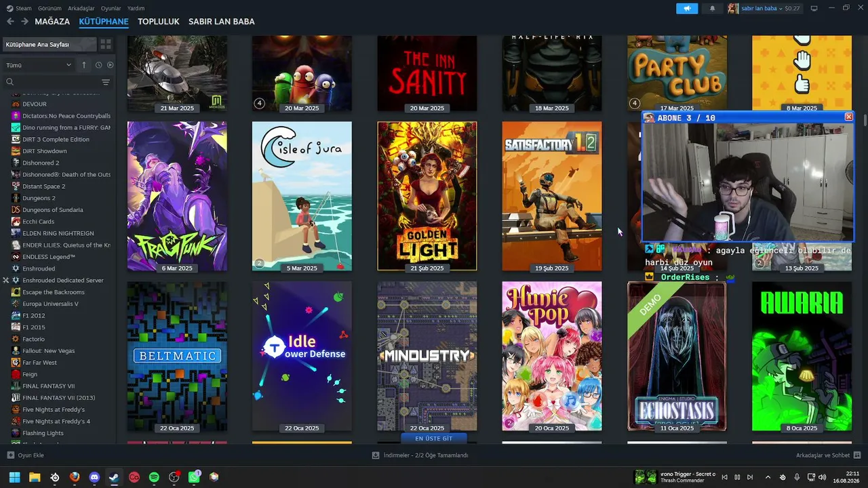
Task: Click Kütüphane Ana Sayfası button
Action: click(x=50, y=45)
